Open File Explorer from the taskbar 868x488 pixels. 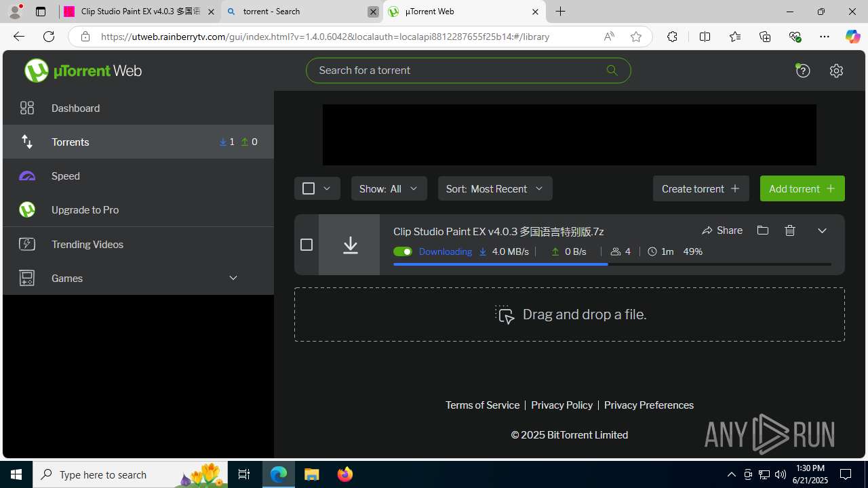coord(312,474)
